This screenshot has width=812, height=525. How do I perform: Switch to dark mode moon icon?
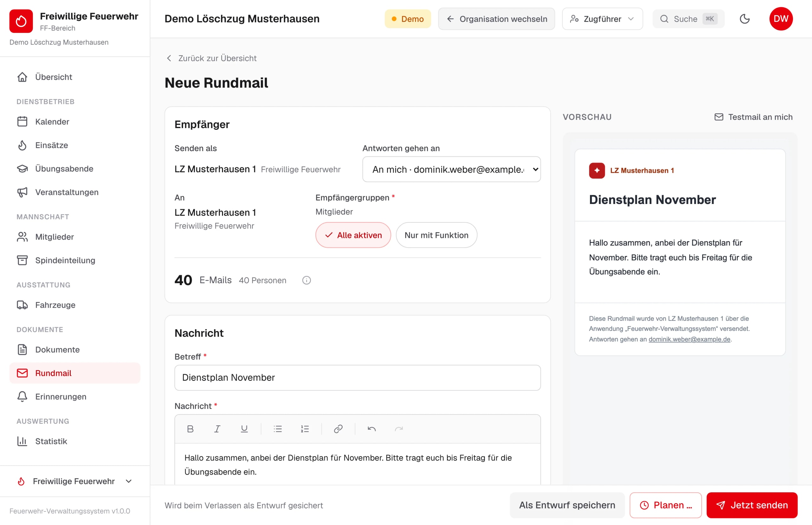tap(744, 19)
